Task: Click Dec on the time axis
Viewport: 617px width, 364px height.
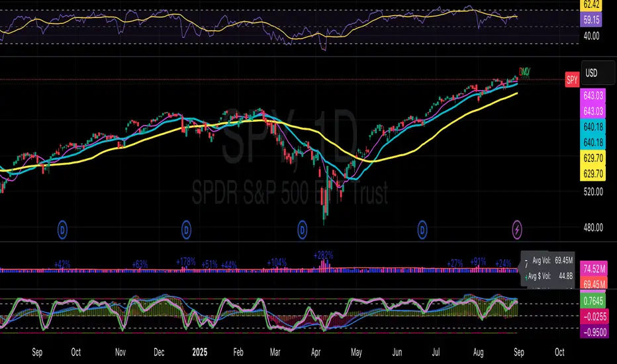Action: [159, 352]
